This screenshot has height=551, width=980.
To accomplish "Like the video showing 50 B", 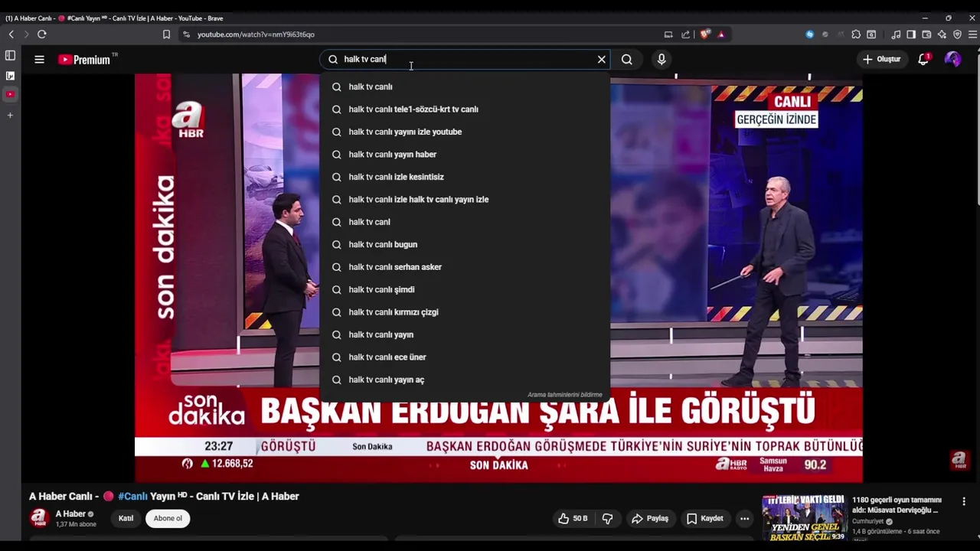I will (x=573, y=518).
